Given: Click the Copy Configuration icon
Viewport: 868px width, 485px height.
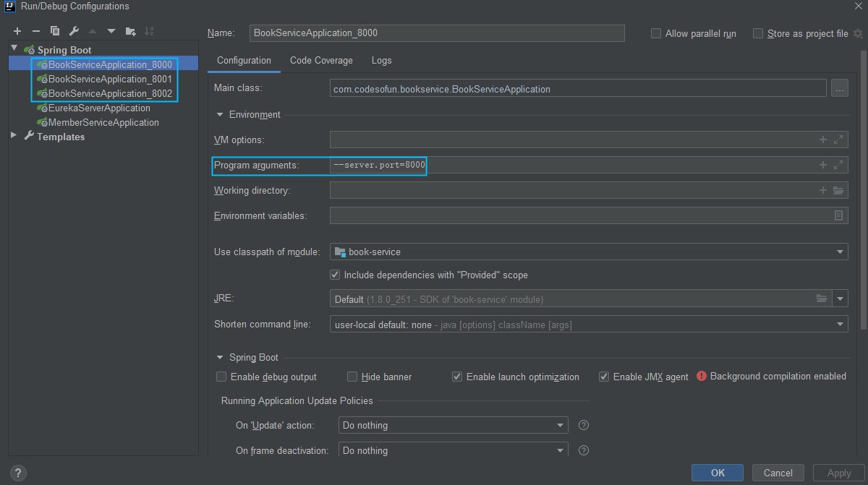Looking at the screenshot, I should 55,31.
